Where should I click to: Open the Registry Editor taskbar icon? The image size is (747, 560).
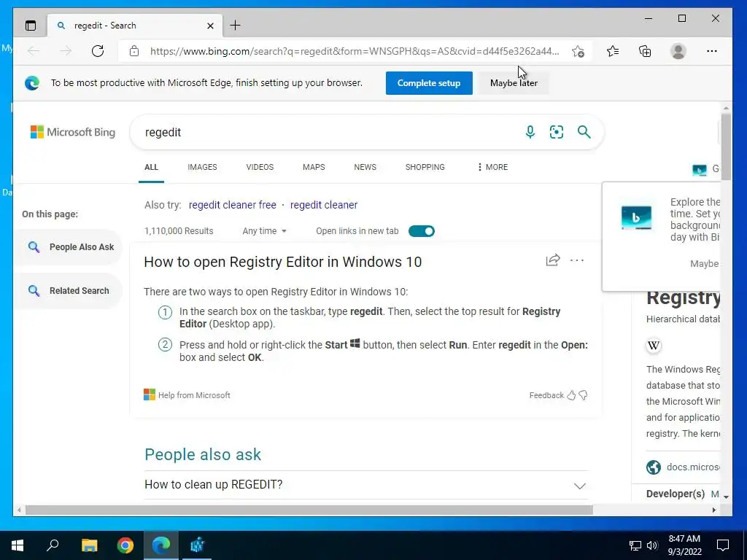pos(197,545)
